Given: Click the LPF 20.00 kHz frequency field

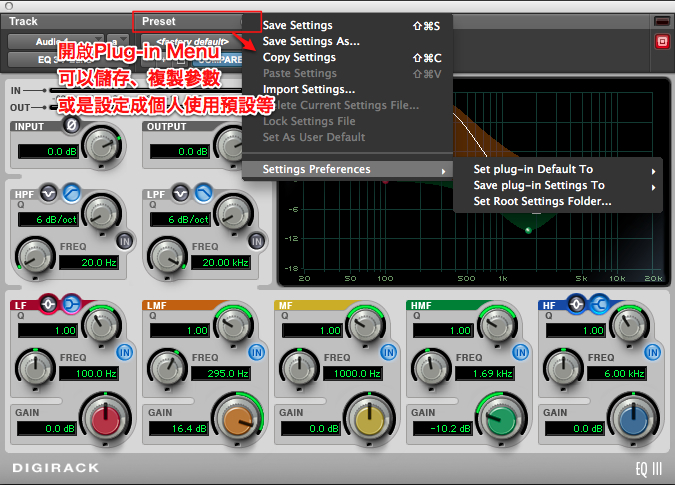Looking at the screenshot, I should (220, 263).
